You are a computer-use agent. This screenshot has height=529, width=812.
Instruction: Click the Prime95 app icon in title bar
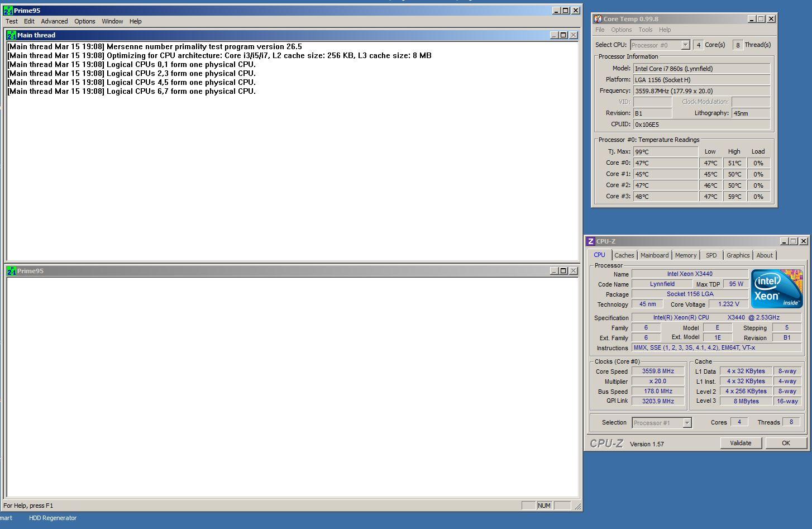[x=8, y=11]
